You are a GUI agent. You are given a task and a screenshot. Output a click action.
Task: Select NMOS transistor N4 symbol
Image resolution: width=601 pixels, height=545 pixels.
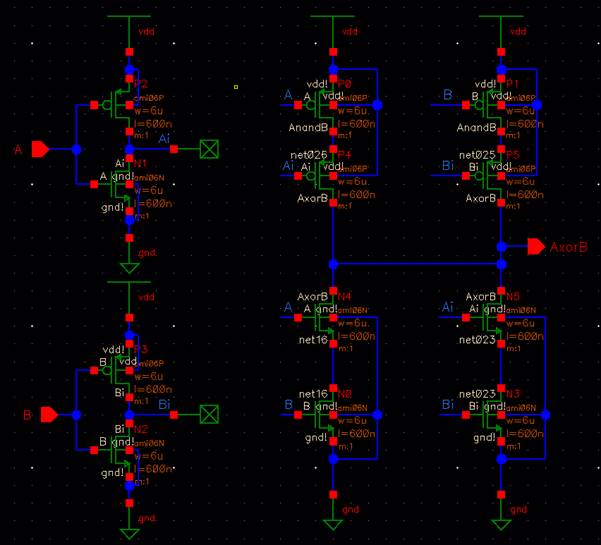pyautogui.click(x=320, y=317)
